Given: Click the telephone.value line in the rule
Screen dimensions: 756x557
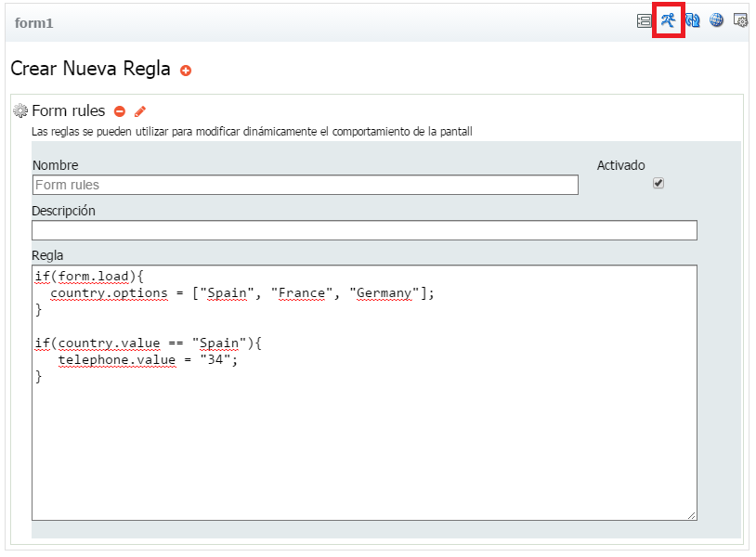Looking at the screenshot, I should pyautogui.click(x=148, y=360).
